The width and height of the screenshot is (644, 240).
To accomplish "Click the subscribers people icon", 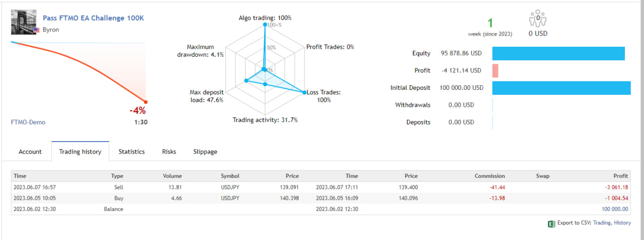I will (x=537, y=19).
